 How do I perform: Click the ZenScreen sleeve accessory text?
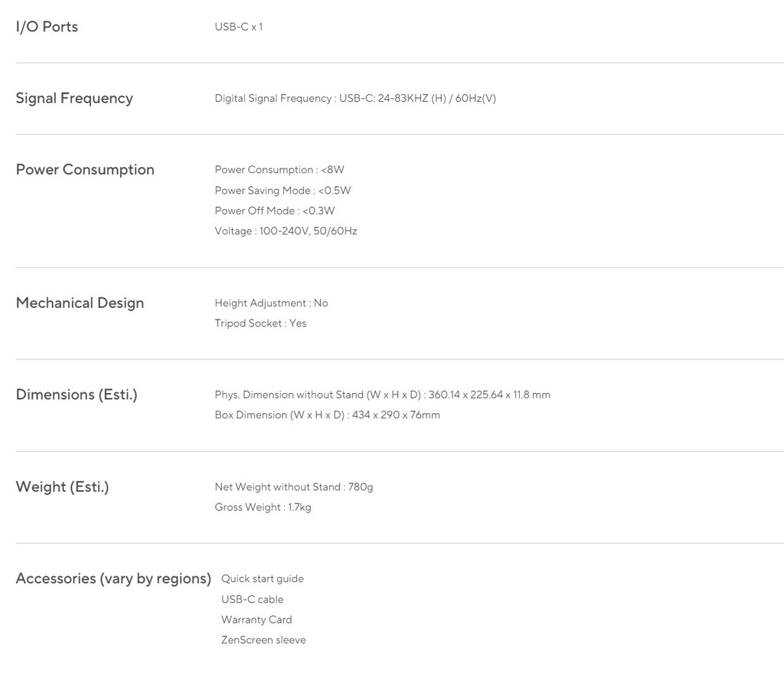tap(263, 640)
